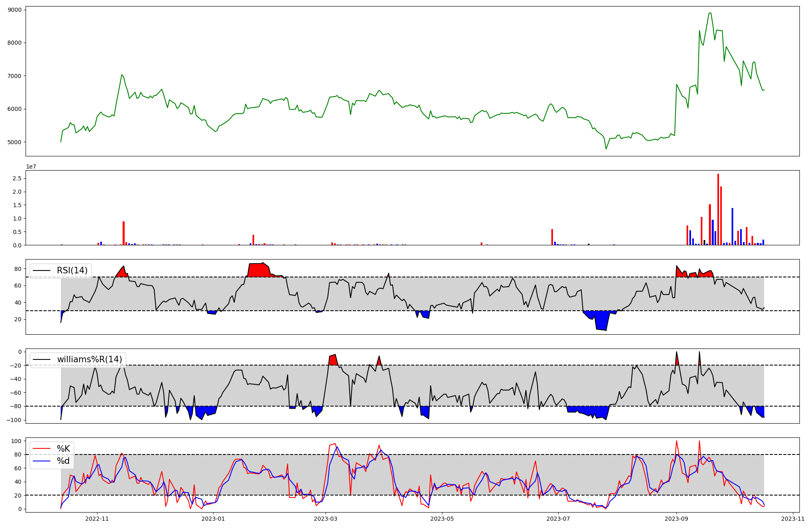Click the 2023-09 x-axis date label
This screenshot has width=812, height=528.
click(676, 519)
